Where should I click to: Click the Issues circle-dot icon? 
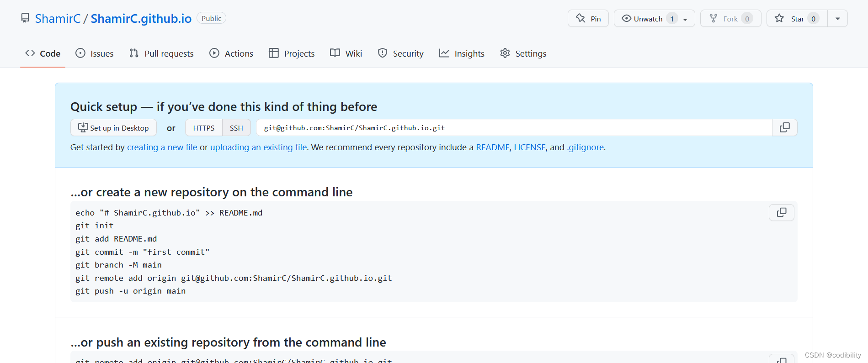click(80, 53)
